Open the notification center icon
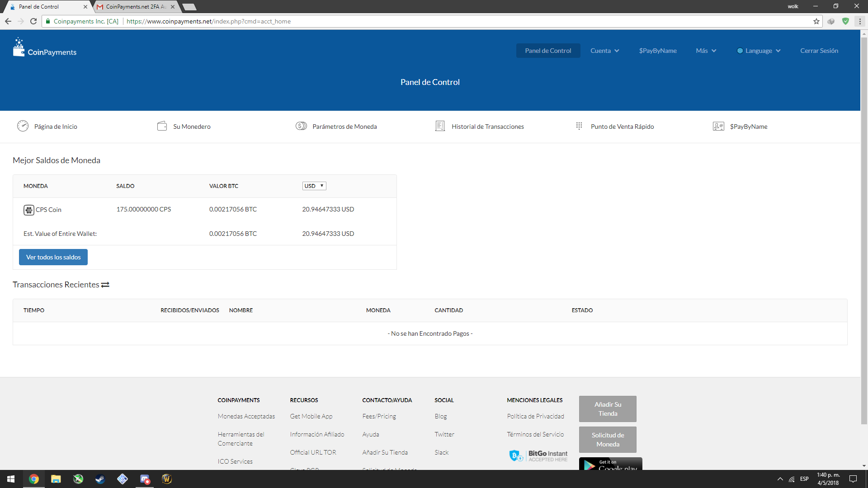Image resolution: width=868 pixels, height=488 pixels. pyautogui.click(x=853, y=479)
